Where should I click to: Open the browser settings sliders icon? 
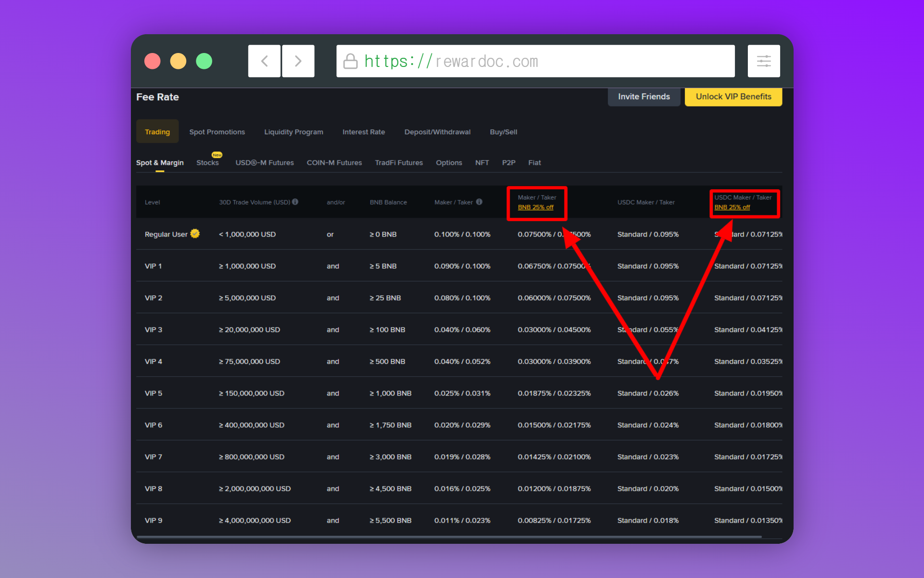[x=764, y=61]
